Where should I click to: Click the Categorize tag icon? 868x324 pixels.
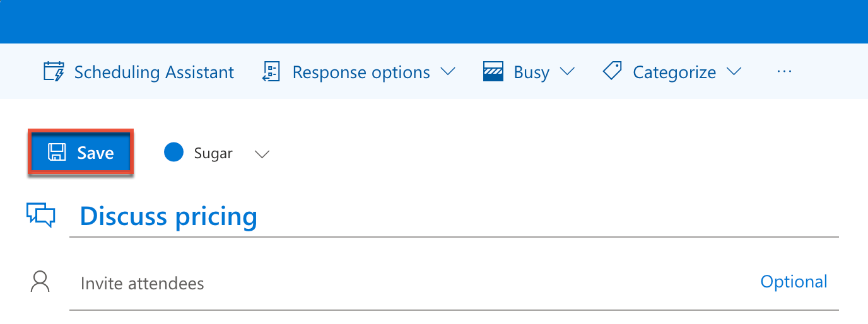613,71
